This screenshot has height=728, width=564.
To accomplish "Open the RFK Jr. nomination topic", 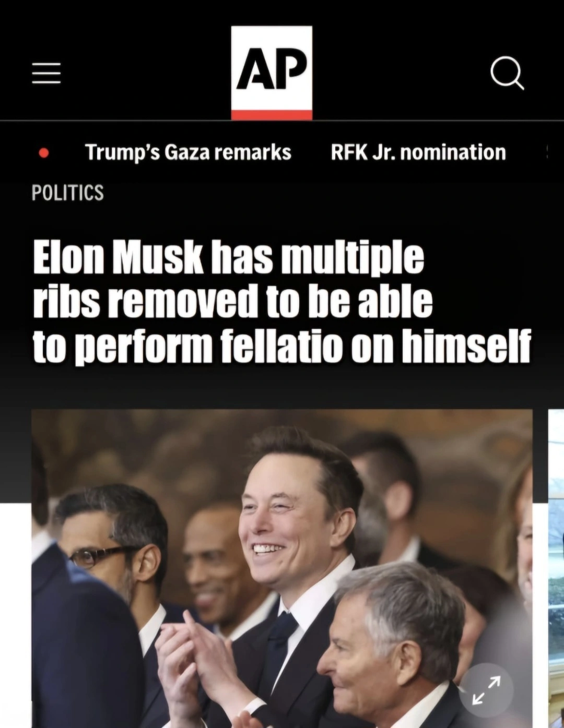I will pos(418,152).
